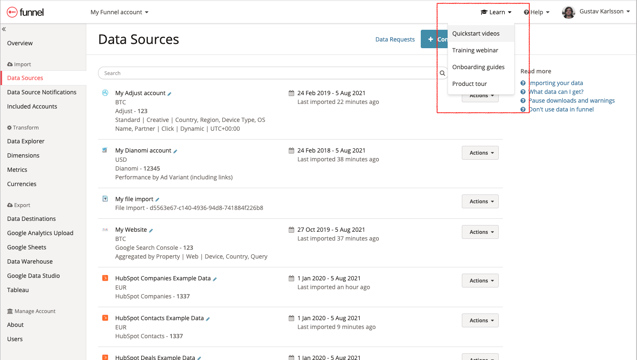Open Included Accounts in sidebar
Viewport: 637px width, 360px height.
[x=32, y=106]
